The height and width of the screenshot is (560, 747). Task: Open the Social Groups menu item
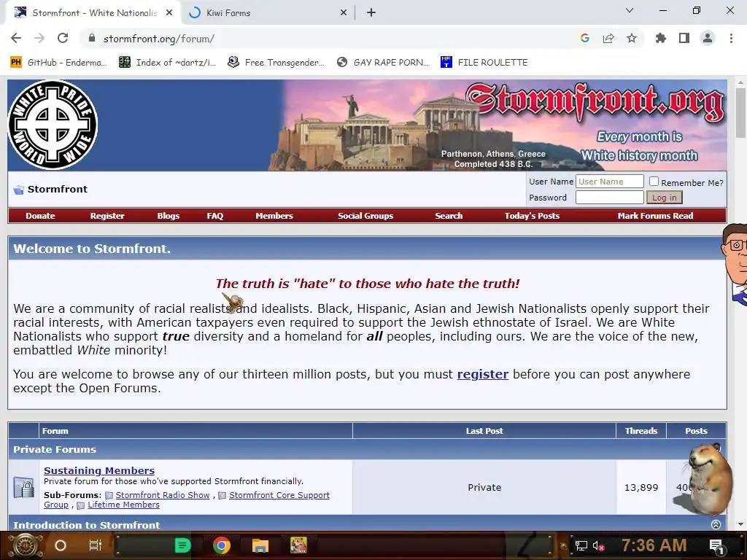coord(365,216)
